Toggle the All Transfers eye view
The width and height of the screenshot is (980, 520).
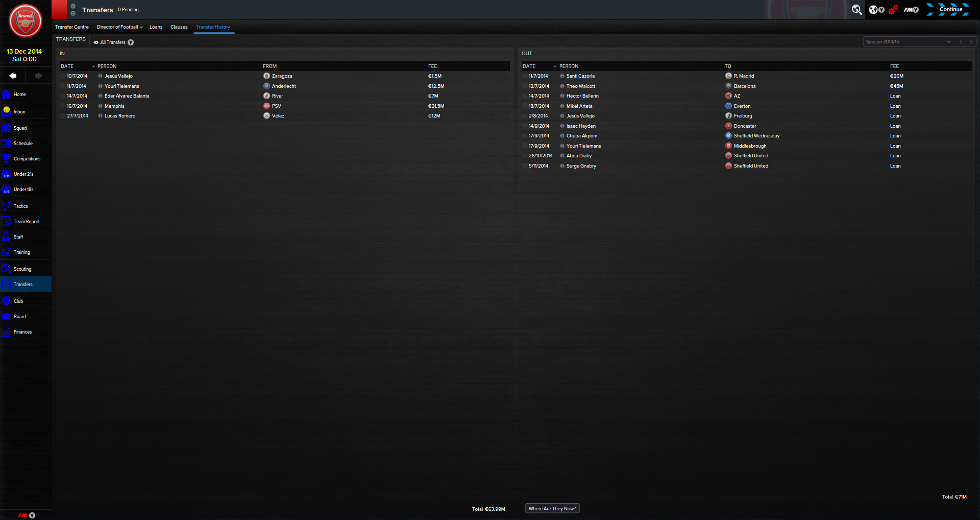(x=96, y=42)
